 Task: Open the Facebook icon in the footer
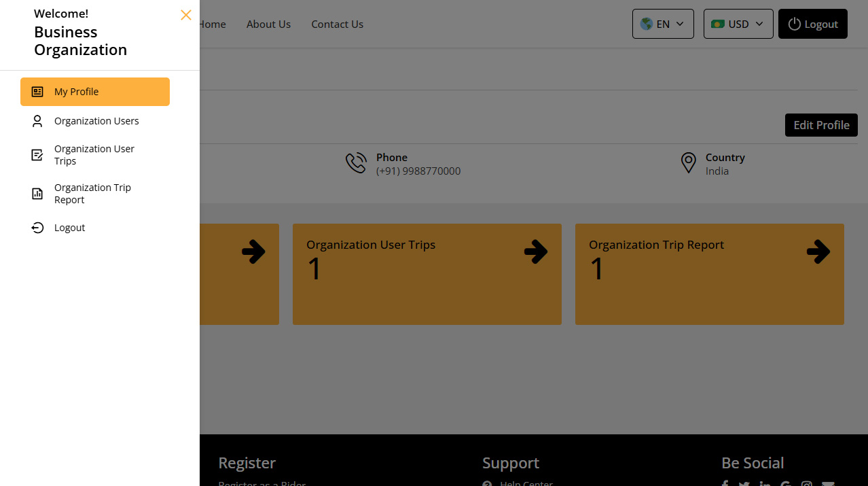point(724,483)
